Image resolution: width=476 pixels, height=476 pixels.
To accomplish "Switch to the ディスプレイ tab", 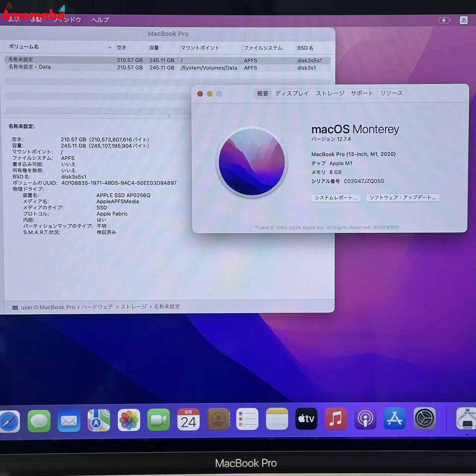I will tap(292, 93).
